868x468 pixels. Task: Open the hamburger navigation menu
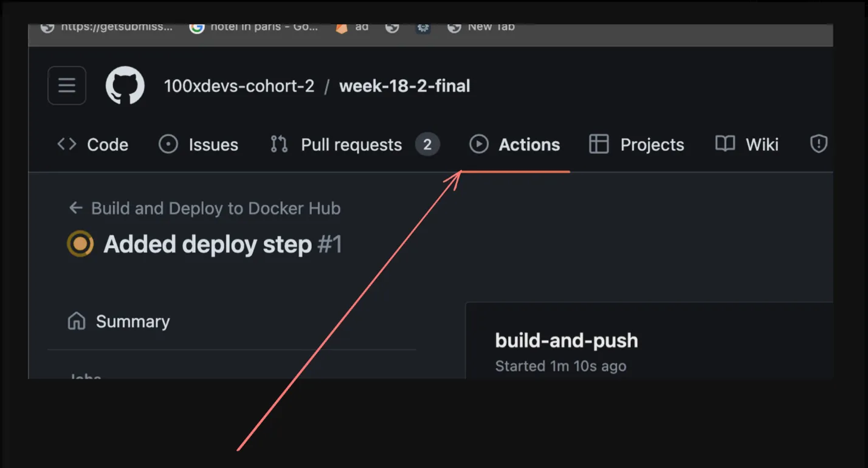(x=67, y=86)
